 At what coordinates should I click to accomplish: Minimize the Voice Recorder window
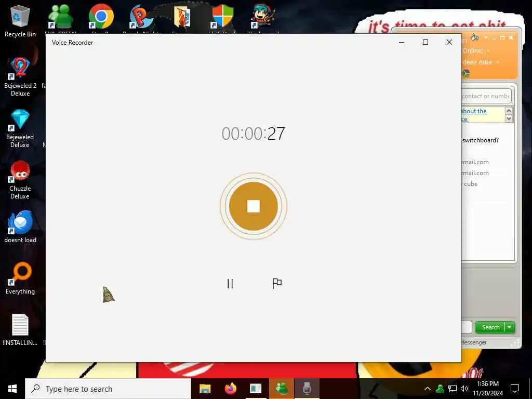tap(402, 42)
